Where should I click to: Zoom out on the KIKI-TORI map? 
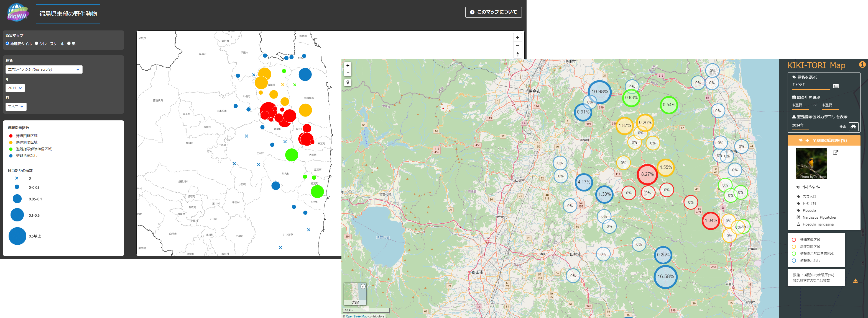coord(348,73)
